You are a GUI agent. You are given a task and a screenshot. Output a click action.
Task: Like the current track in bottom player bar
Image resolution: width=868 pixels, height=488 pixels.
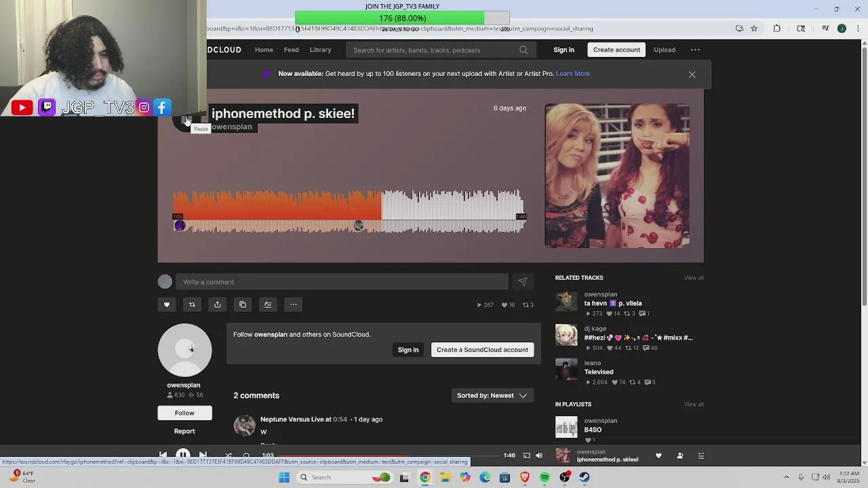coord(658,455)
